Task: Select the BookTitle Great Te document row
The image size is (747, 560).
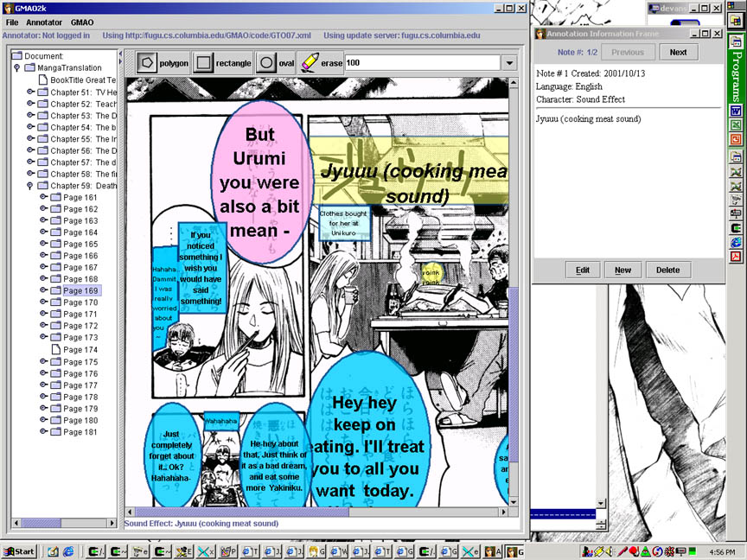Action: click(77, 80)
